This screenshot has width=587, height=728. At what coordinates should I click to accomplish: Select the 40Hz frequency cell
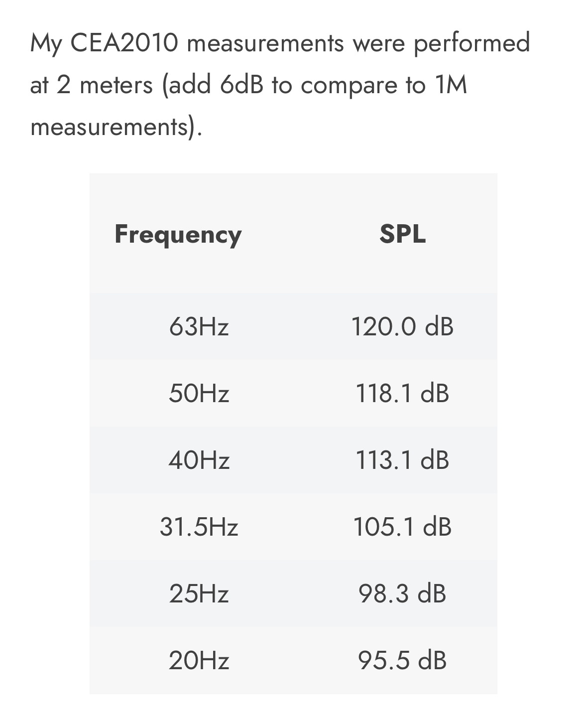coord(199,459)
